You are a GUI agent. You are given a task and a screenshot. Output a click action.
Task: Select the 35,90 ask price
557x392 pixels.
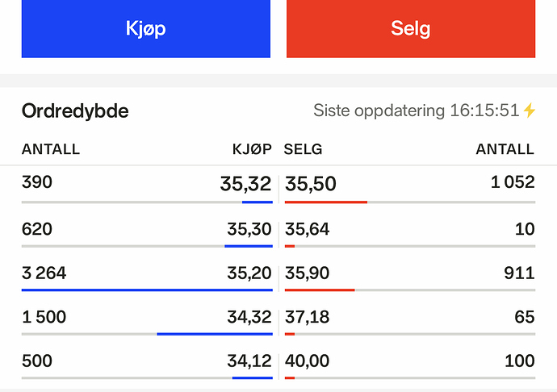pos(307,273)
